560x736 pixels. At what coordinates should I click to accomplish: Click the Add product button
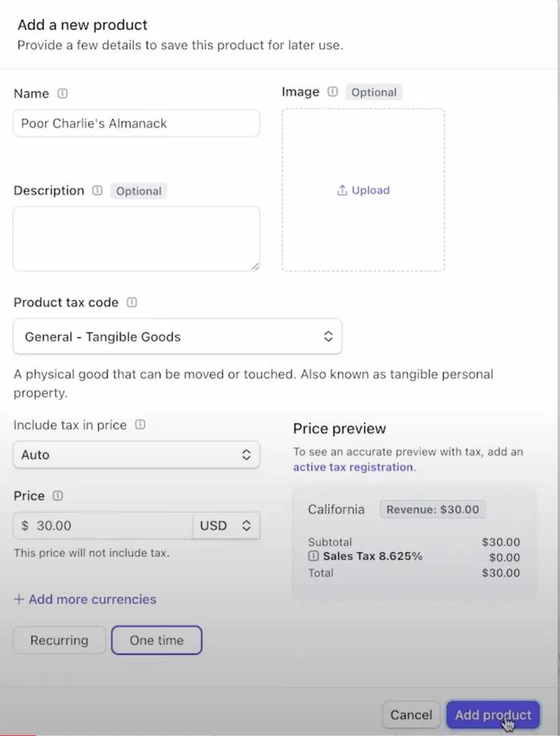(x=493, y=715)
